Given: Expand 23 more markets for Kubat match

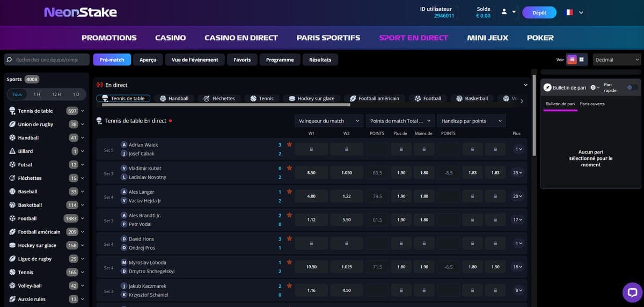Looking at the screenshot, I should click(517, 173).
